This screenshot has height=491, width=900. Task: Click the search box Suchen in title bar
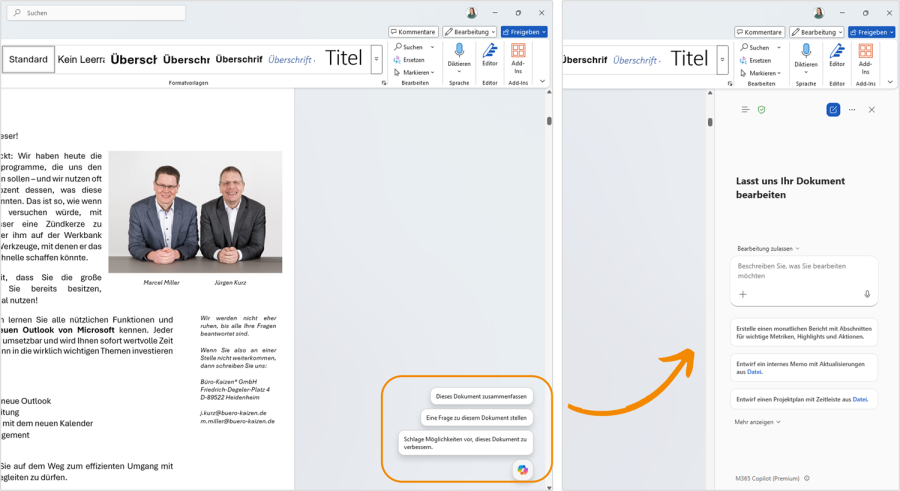click(96, 13)
